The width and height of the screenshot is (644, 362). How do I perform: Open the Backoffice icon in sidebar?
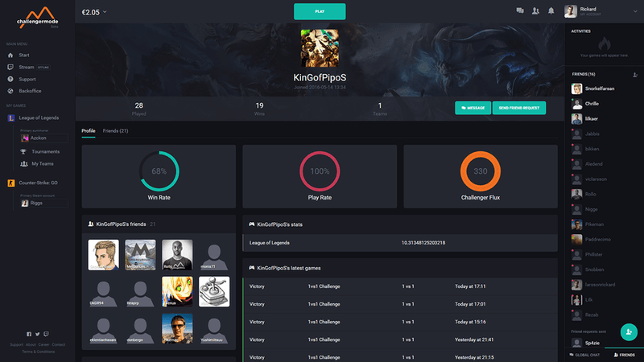click(x=10, y=91)
